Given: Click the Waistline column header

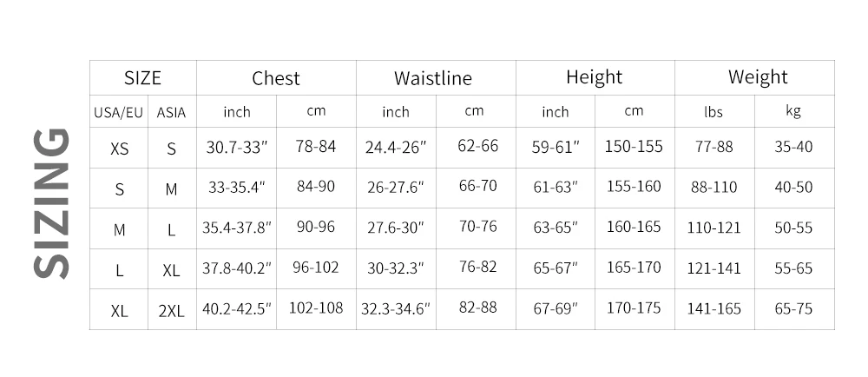Looking at the screenshot, I should click(x=433, y=78).
